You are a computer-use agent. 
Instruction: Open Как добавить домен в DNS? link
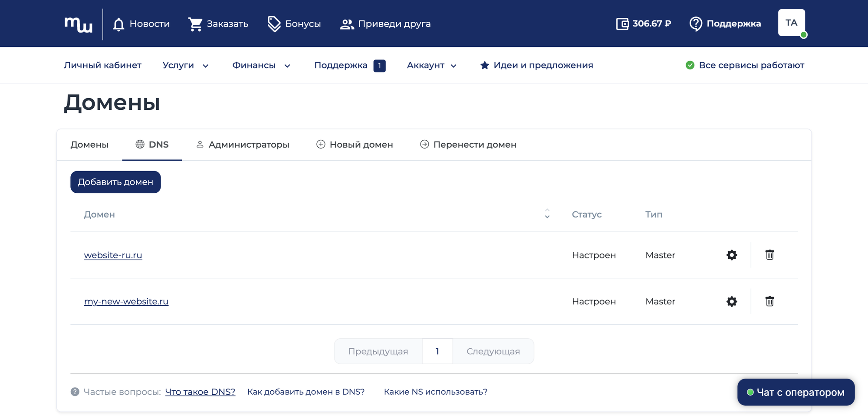coord(306,392)
